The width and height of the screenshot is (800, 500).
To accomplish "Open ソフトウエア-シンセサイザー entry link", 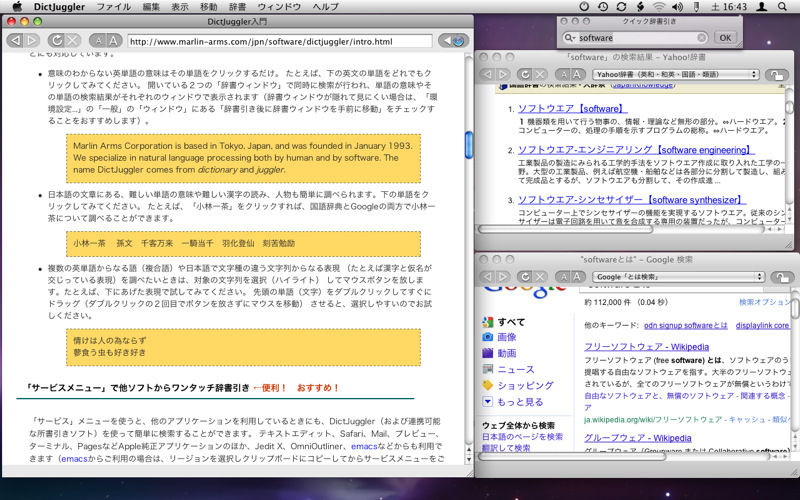I will click(632, 200).
